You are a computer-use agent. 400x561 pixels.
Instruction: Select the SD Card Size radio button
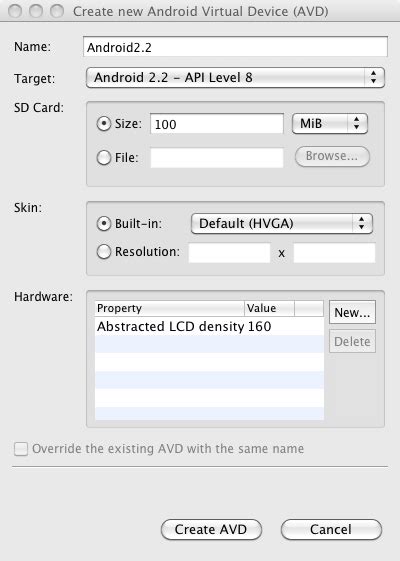[x=103, y=124]
